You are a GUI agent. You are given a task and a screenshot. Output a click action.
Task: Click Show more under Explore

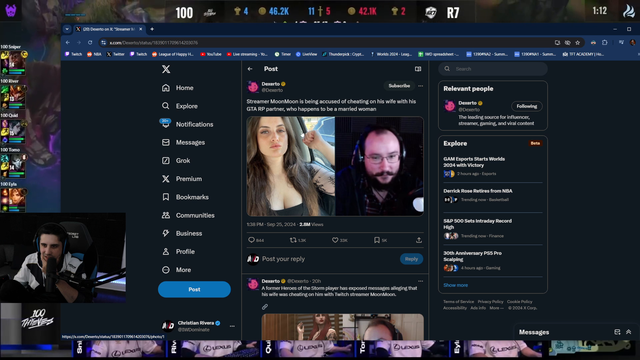(x=456, y=285)
